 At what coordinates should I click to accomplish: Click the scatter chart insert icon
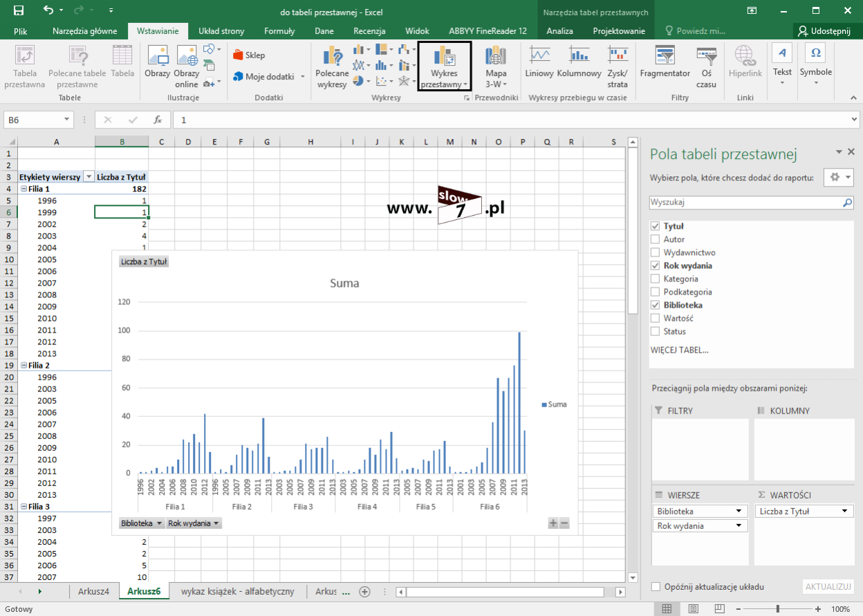380,80
